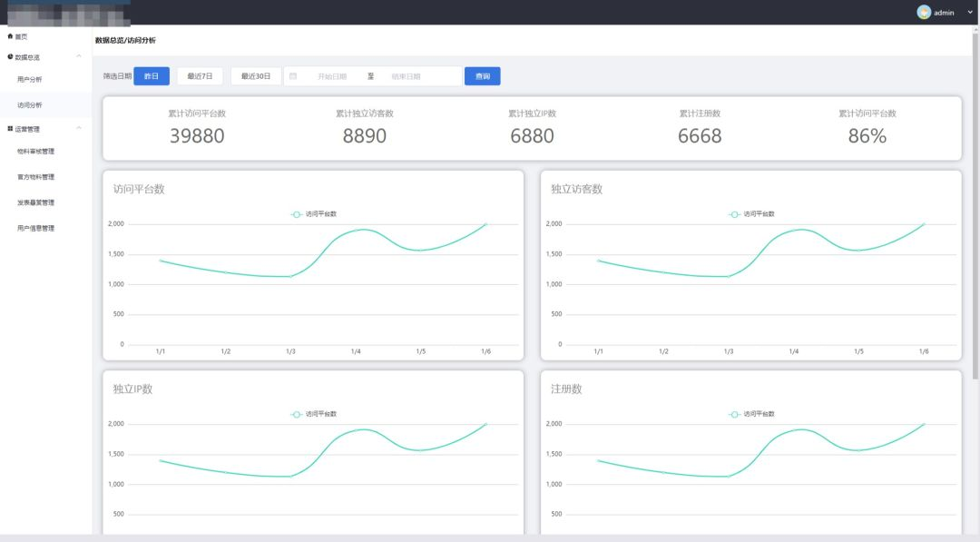Toggle the legend in the 注册数 chart
The image size is (980, 542).
(x=752, y=414)
